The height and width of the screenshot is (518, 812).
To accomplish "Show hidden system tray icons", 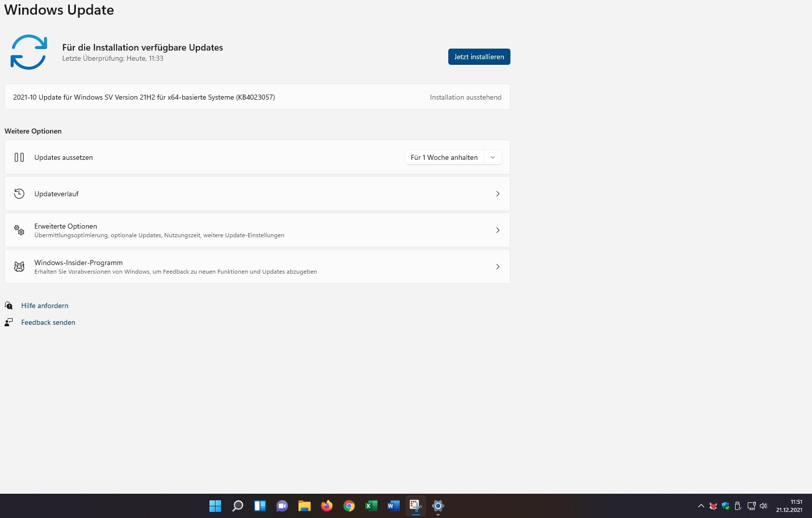I will point(701,506).
